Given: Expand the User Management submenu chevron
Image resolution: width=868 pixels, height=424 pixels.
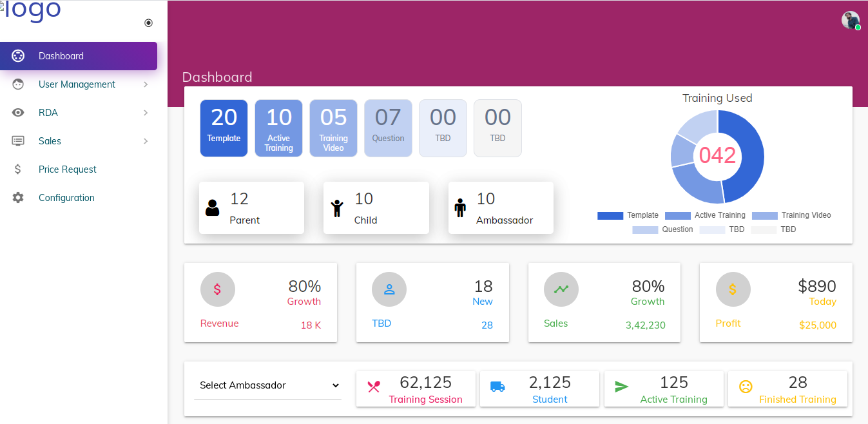Looking at the screenshot, I should pyautogui.click(x=146, y=84).
